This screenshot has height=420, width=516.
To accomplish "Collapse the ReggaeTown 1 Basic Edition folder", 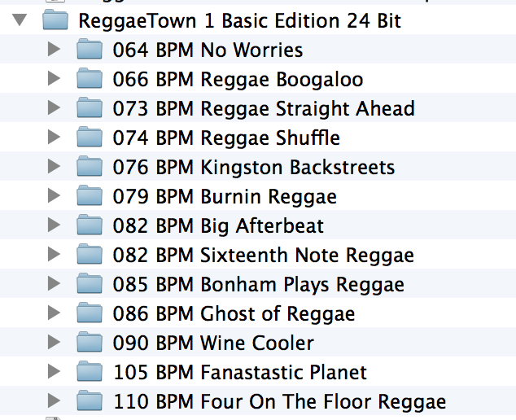I will [20, 20].
